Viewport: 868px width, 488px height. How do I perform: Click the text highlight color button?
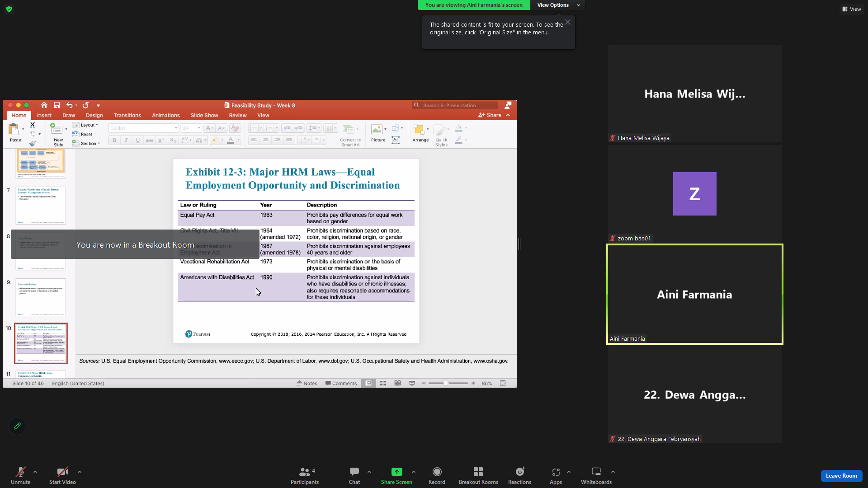pos(215,141)
